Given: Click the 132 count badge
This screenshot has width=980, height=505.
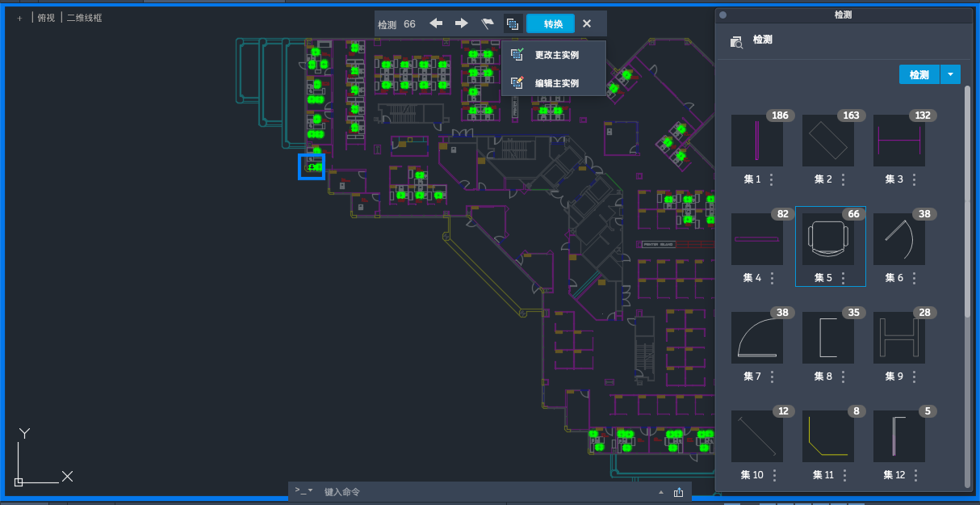Looking at the screenshot, I should click(x=922, y=116).
